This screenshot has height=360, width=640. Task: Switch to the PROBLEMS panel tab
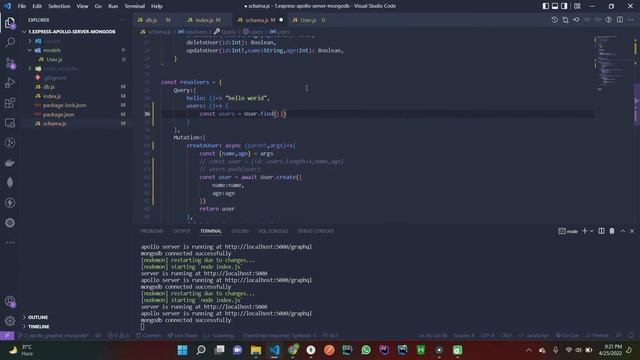click(x=152, y=231)
